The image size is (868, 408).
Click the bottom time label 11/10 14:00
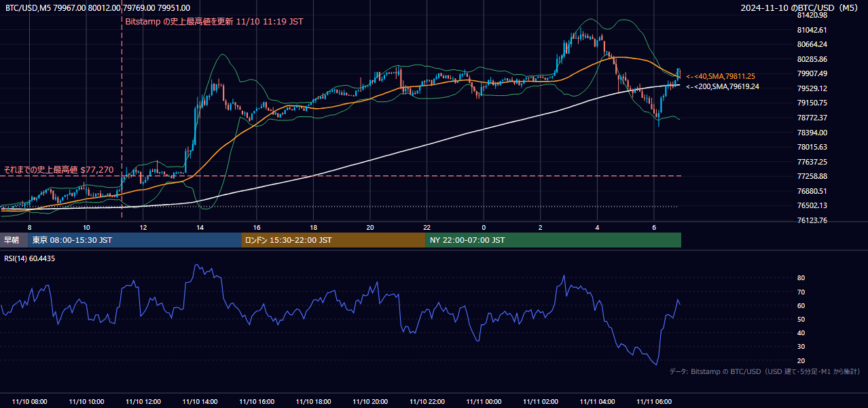point(200,402)
